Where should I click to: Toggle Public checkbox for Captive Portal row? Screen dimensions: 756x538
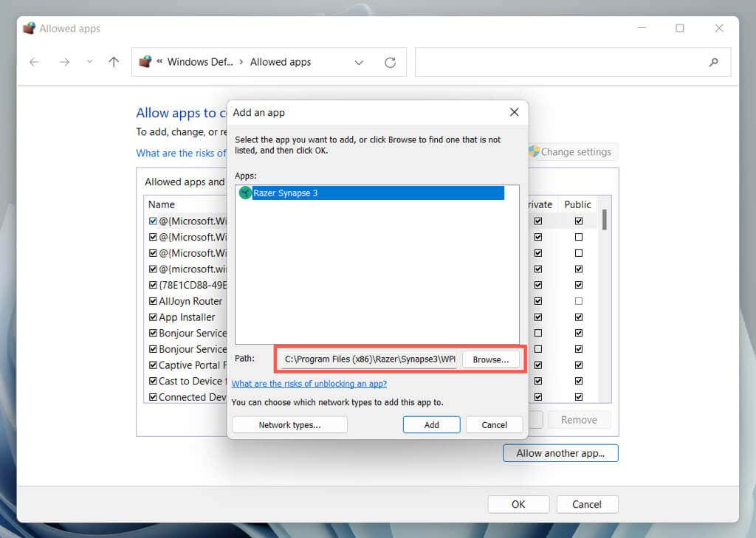coord(579,365)
